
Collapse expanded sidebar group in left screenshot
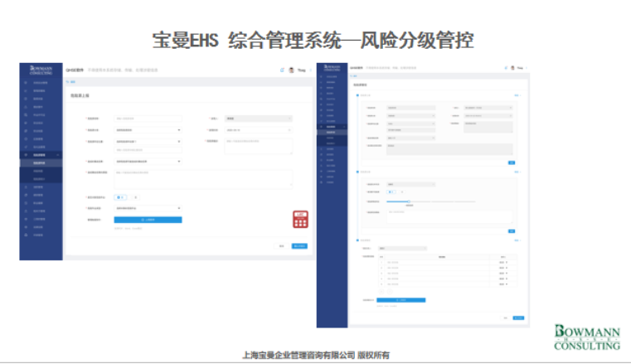[x=58, y=155]
